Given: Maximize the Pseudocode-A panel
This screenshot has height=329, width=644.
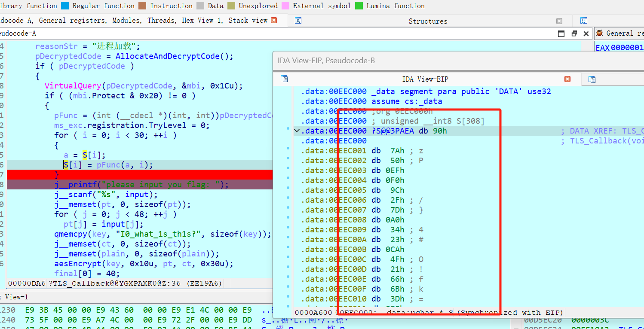Looking at the screenshot, I should (x=561, y=34).
